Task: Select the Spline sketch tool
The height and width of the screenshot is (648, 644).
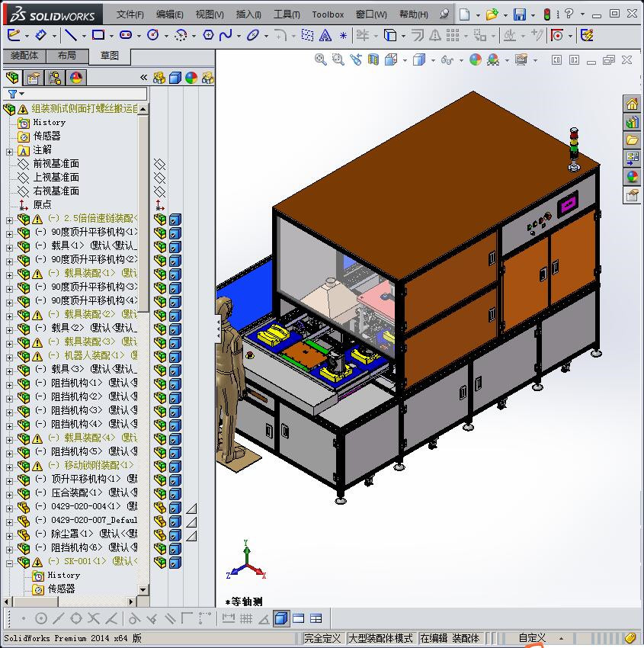Action: point(226,35)
